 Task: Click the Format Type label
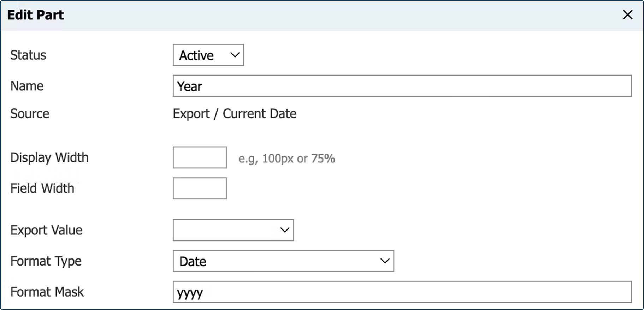tap(46, 261)
